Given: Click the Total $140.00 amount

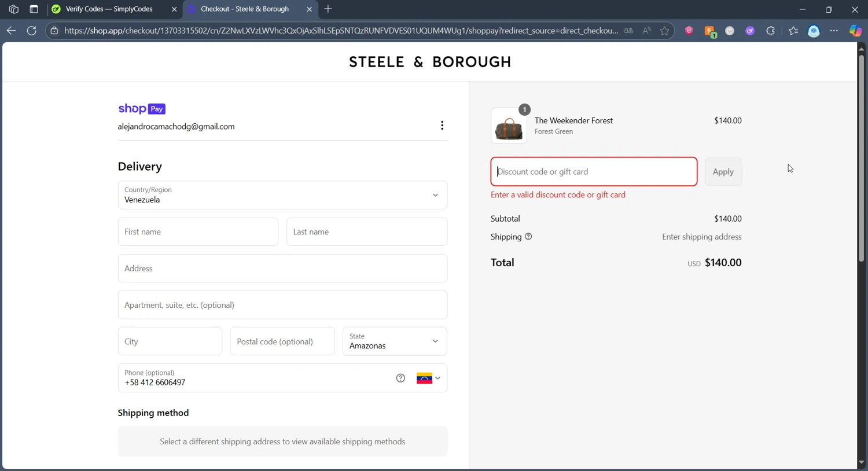Looking at the screenshot, I should (723, 263).
